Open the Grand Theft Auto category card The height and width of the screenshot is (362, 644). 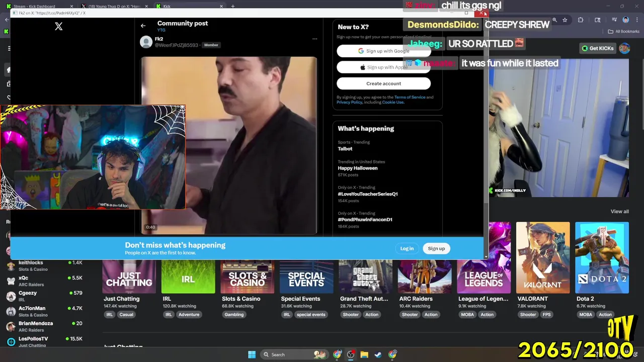[365, 277]
